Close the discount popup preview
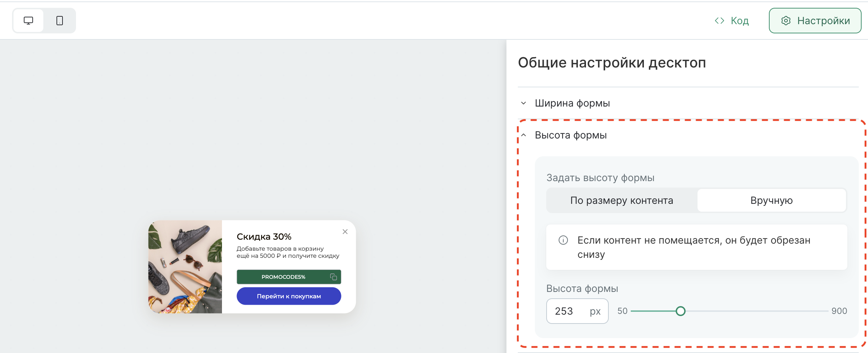 (345, 232)
